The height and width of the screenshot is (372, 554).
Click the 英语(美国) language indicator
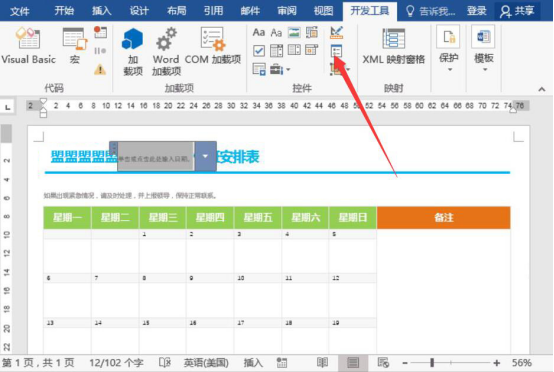206,363
